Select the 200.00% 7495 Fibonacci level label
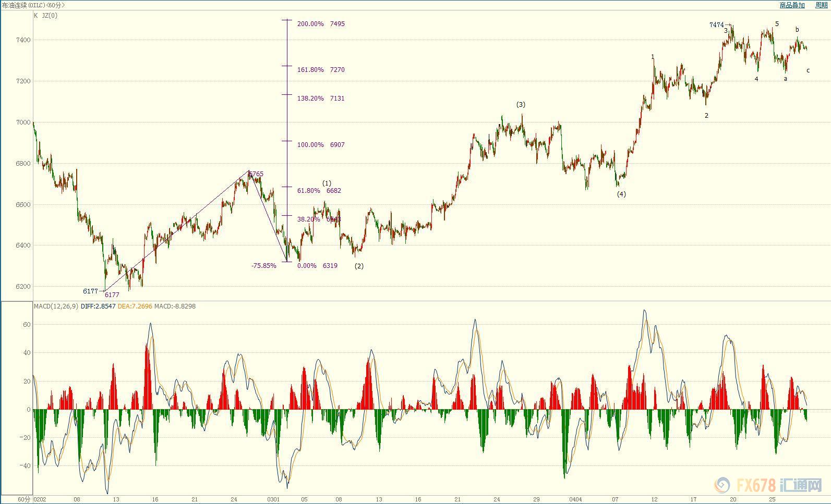This screenshot has width=831, height=504. (x=321, y=24)
